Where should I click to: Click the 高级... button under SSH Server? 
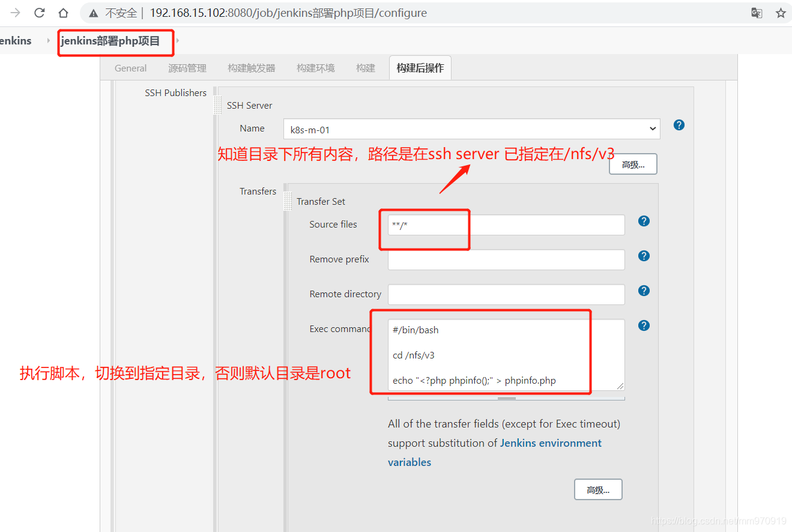click(633, 165)
